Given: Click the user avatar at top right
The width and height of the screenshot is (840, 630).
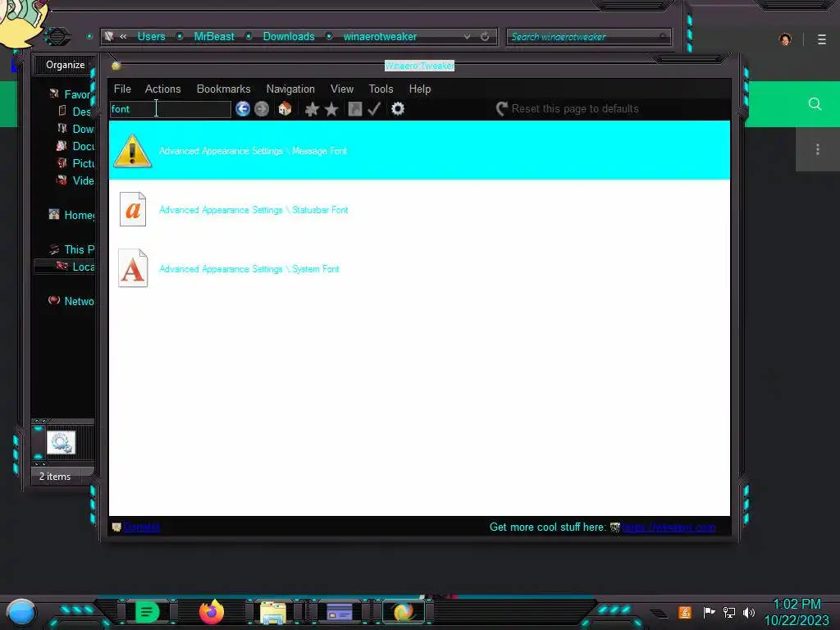Looking at the screenshot, I should click(785, 39).
